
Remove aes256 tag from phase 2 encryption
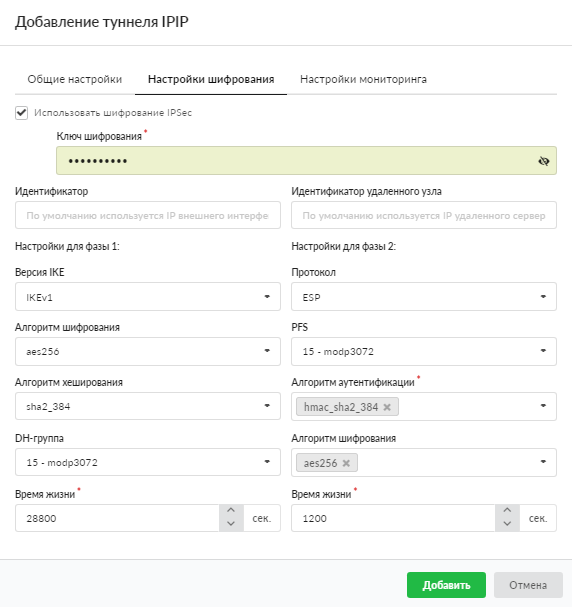tap(346, 463)
